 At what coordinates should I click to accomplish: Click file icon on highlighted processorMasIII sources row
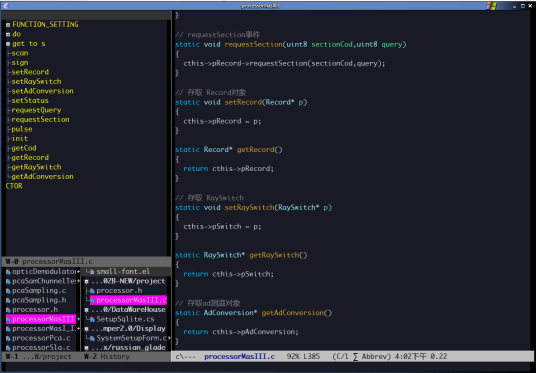(x=8, y=320)
